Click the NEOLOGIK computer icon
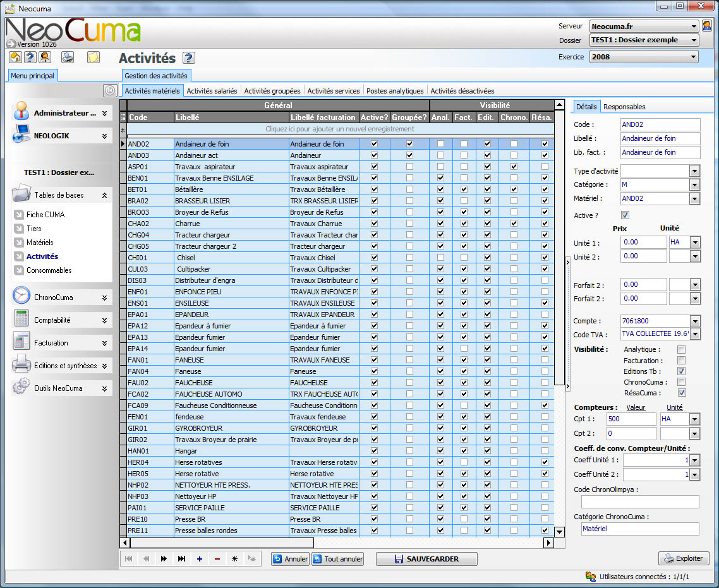Screen dimensions: 719x588 [x=21, y=135]
